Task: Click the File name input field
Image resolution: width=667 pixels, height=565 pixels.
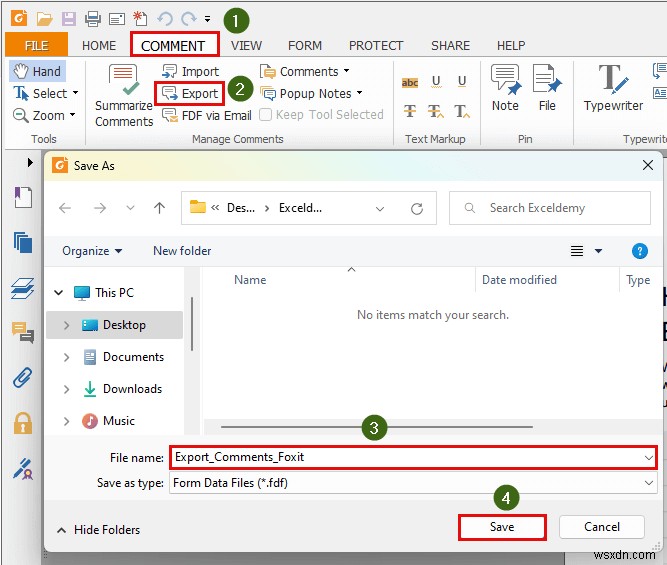Action: (x=413, y=457)
